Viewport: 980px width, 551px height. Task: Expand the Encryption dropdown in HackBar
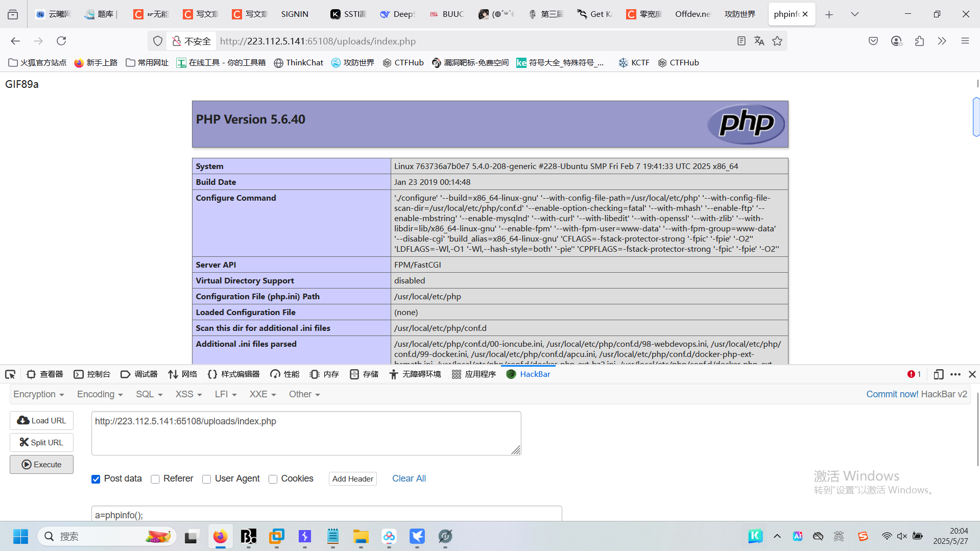tap(39, 394)
